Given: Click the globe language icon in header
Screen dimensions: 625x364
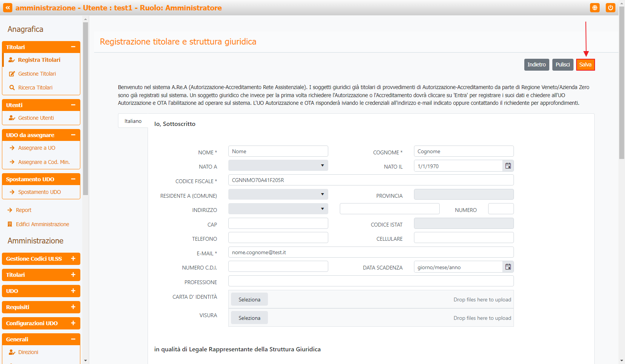Looking at the screenshot, I should (595, 8).
